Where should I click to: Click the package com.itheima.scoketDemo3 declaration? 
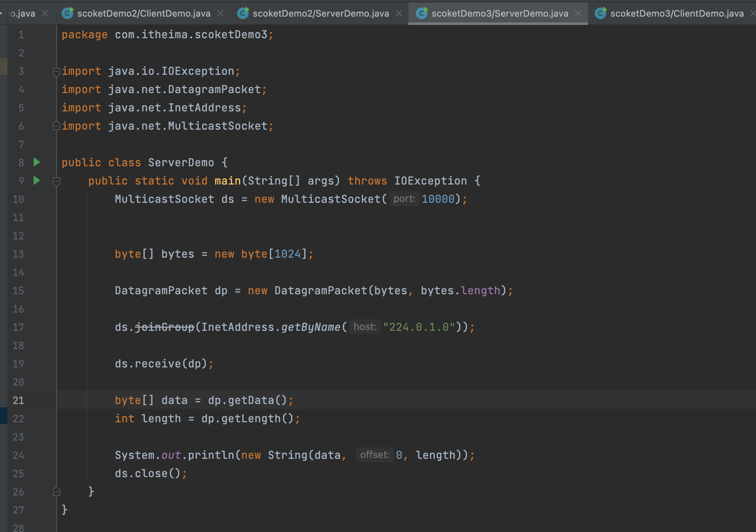pos(168,34)
